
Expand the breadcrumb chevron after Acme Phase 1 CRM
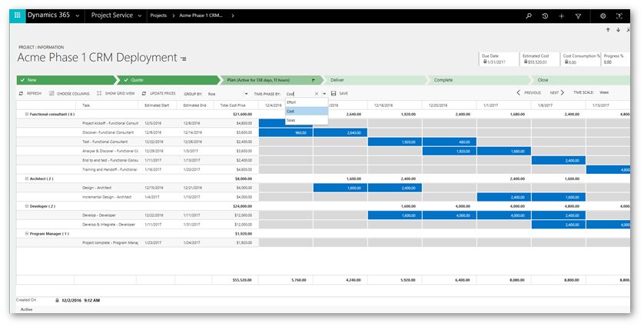click(232, 15)
